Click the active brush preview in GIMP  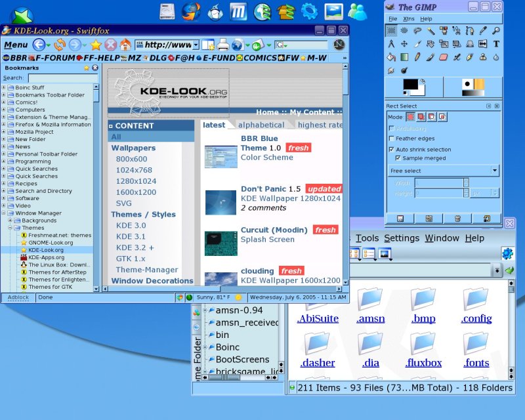click(x=467, y=84)
